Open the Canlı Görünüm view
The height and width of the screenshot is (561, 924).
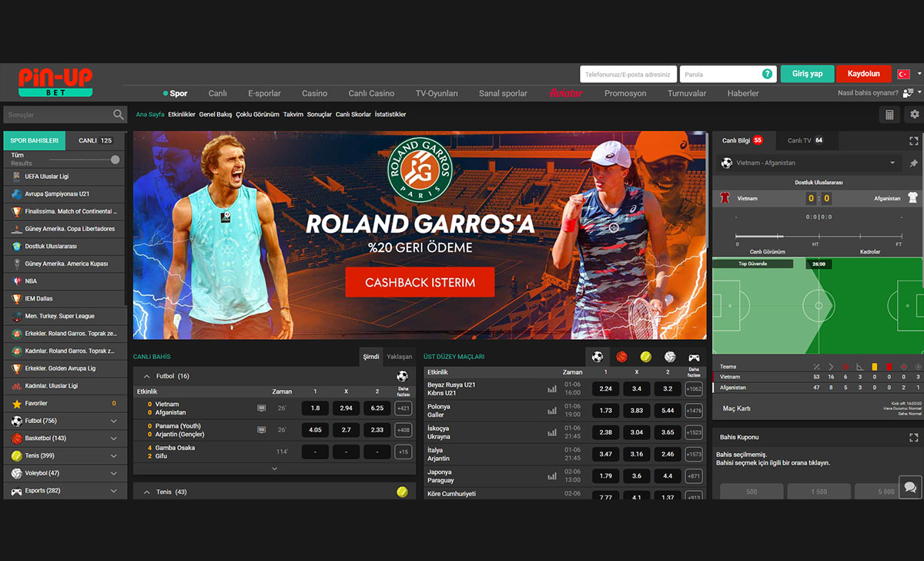767,252
